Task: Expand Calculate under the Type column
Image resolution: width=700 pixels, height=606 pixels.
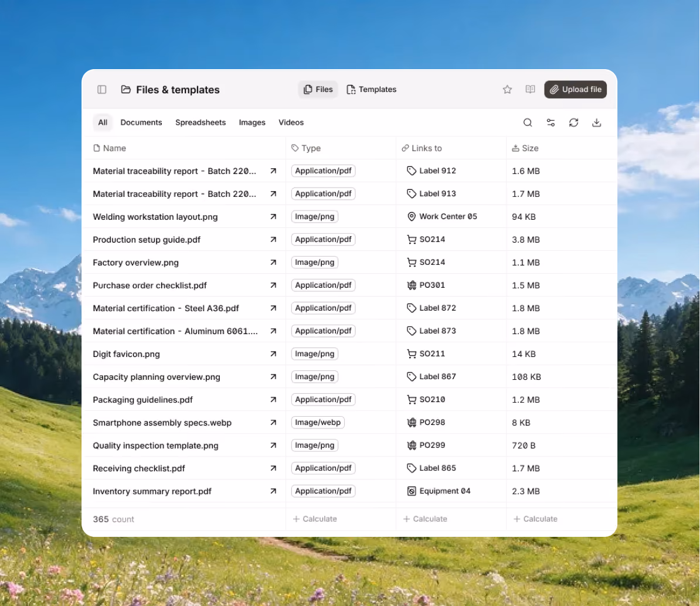Action: [315, 519]
